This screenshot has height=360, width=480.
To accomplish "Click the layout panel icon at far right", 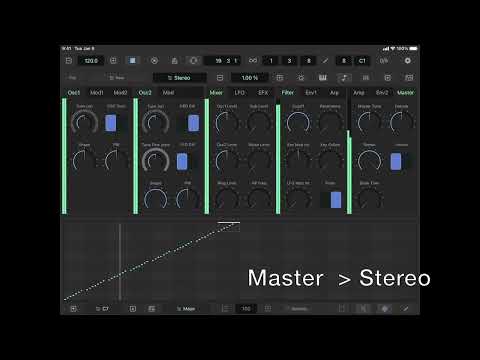I will 409,78.
